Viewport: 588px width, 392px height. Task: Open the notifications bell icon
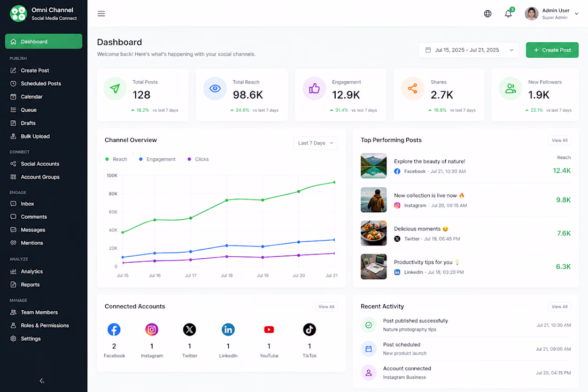tap(508, 13)
